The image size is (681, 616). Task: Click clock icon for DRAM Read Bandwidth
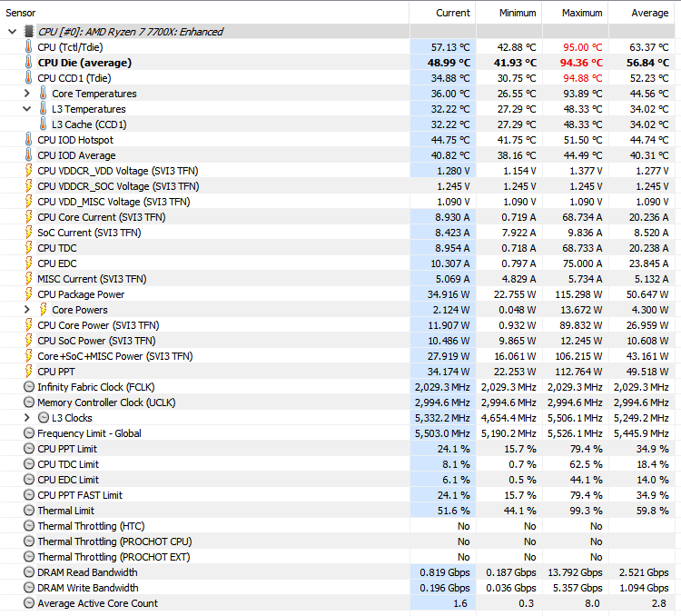29,572
